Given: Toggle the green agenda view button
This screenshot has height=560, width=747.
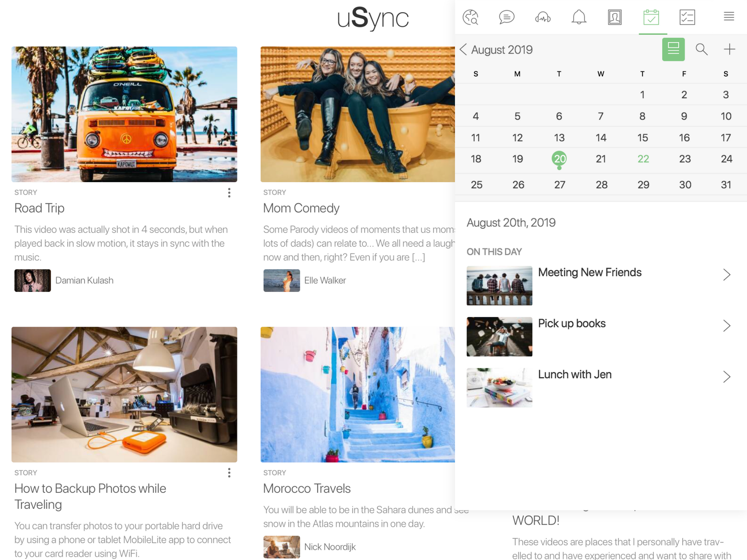Looking at the screenshot, I should [x=673, y=49].
